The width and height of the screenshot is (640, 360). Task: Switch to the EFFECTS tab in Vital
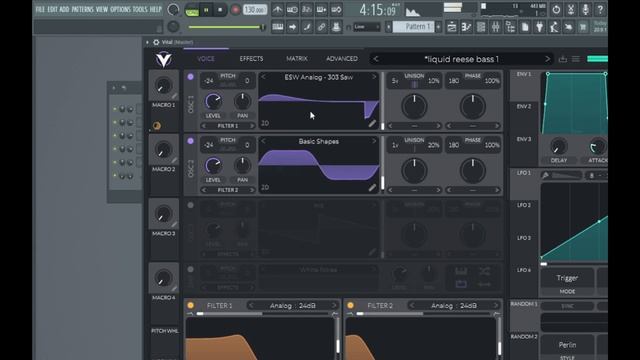[251, 59]
